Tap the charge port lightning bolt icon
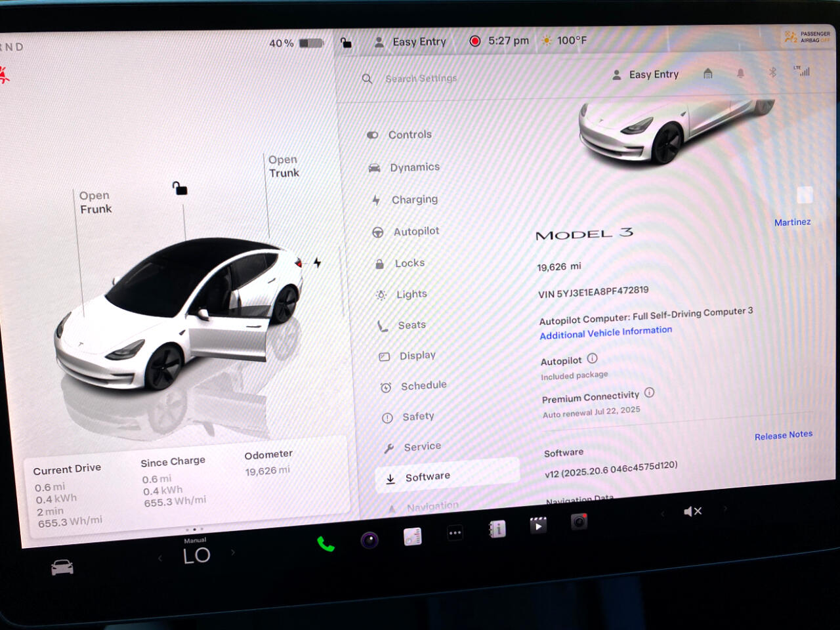Viewport: 840px width, 630px height. click(317, 262)
